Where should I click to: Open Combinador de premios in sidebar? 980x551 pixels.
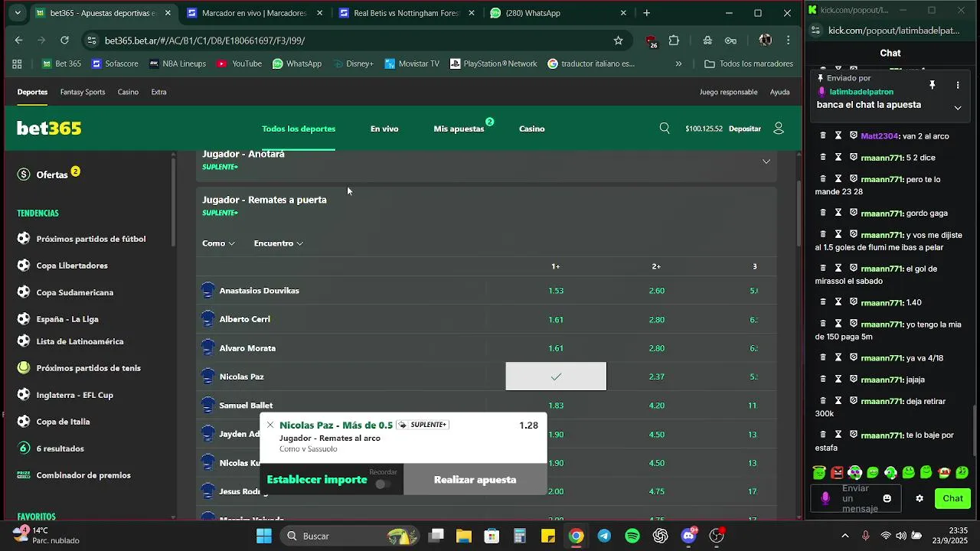(83, 475)
